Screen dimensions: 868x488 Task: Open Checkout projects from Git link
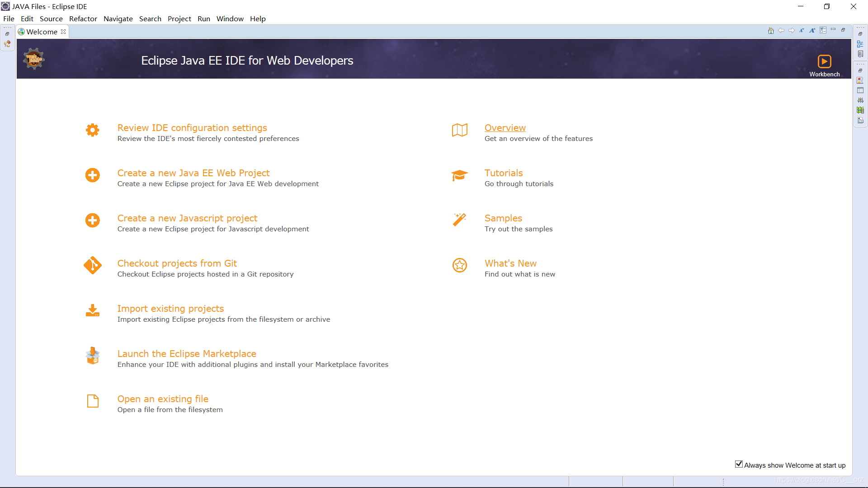pos(177,263)
